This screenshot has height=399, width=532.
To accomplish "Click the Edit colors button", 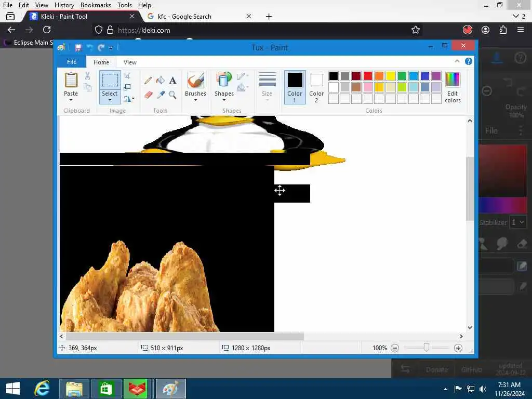I will [453, 87].
